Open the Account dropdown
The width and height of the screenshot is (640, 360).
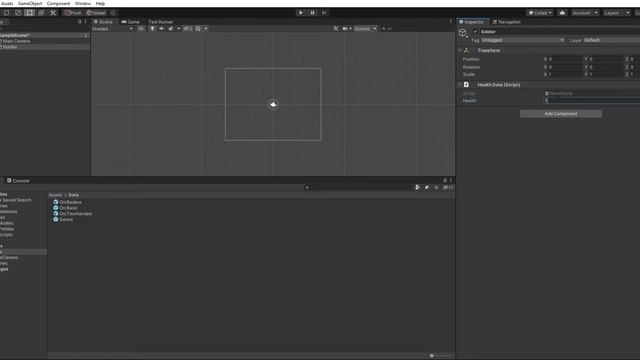[x=584, y=13]
